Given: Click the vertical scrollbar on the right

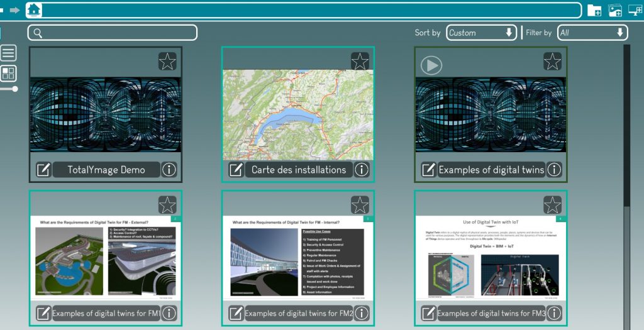Looking at the screenshot, I should [x=627, y=125].
